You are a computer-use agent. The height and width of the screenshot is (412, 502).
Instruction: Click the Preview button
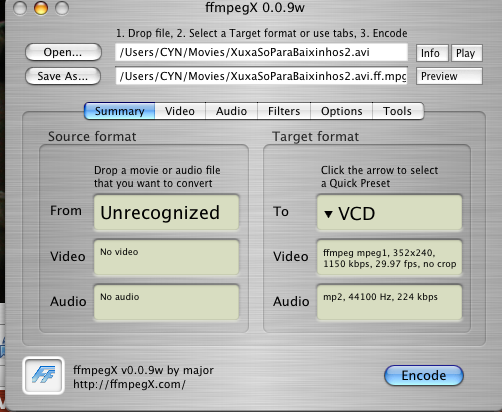pos(449,76)
